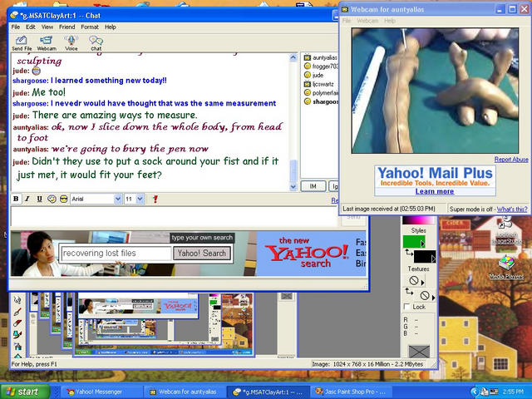This screenshot has width=532, height=399.
Task: Select shargoos user in the chat list
Action: 321,101
